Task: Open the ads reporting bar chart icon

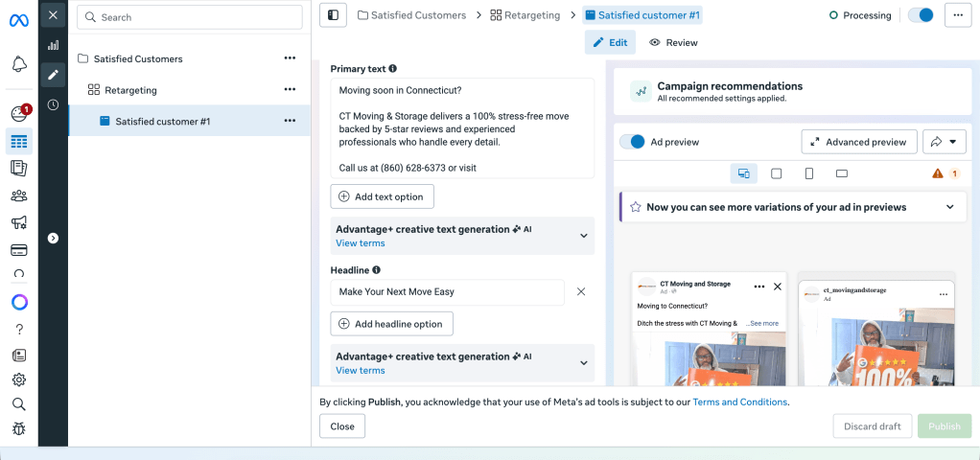Action: click(53, 45)
